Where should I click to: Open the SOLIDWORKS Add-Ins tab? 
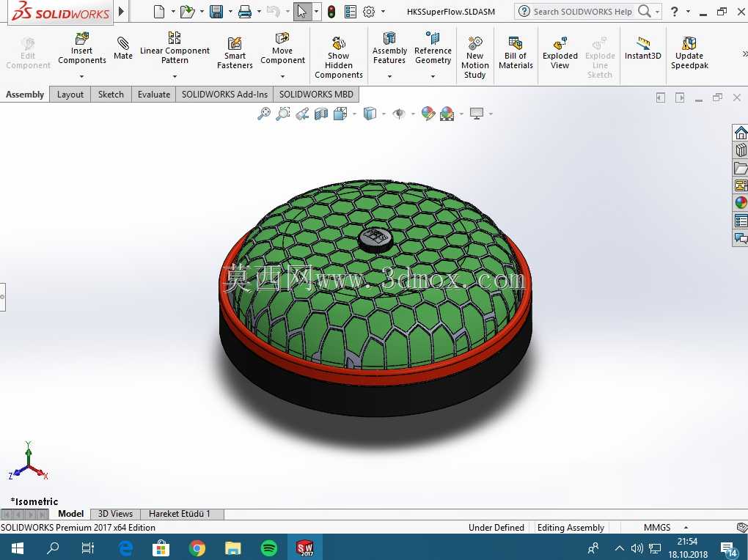point(224,95)
